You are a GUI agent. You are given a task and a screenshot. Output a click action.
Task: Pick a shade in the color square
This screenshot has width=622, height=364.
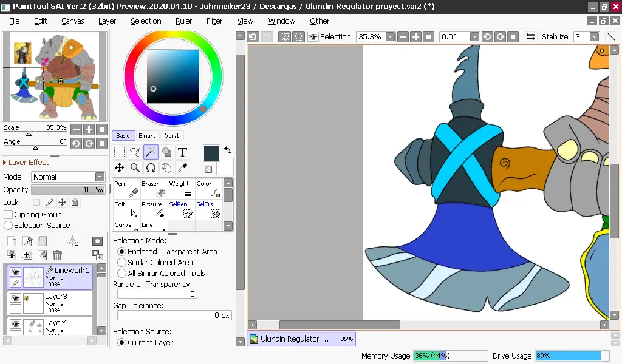click(x=173, y=76)
